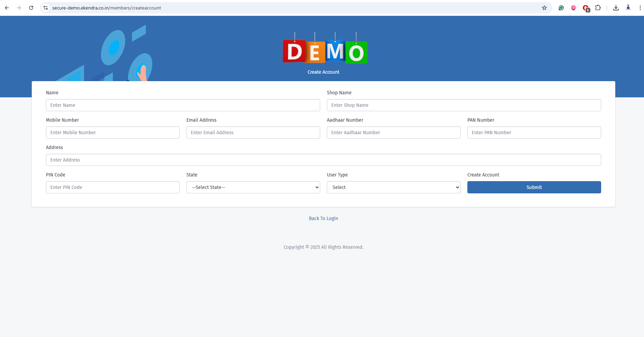Bookmark this page with the star icon
The image size is (644, 337).
pyautogui.click(x=544, y=8)
